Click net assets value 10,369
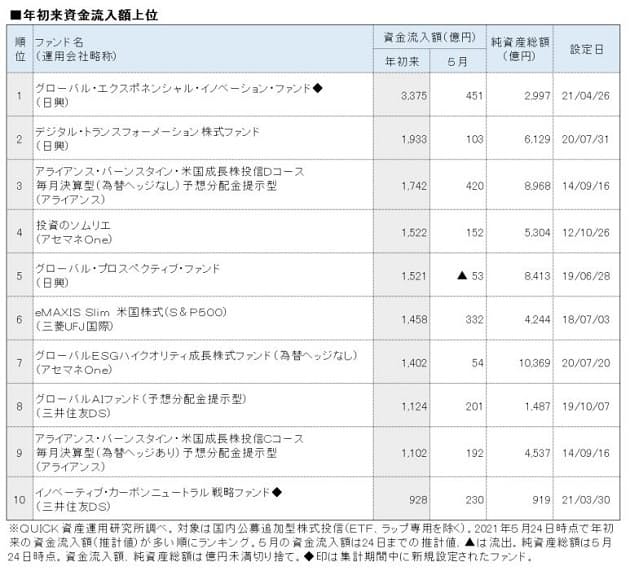Image resolution: width=630 pixels, height=584 pixels. (534, 363)
